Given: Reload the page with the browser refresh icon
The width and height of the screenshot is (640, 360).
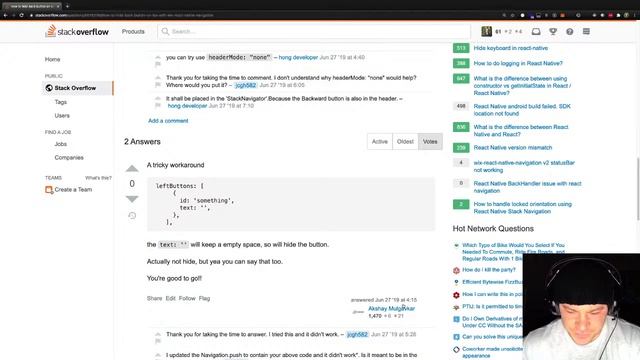Looking at the screenshot, I should pos(22,15).
